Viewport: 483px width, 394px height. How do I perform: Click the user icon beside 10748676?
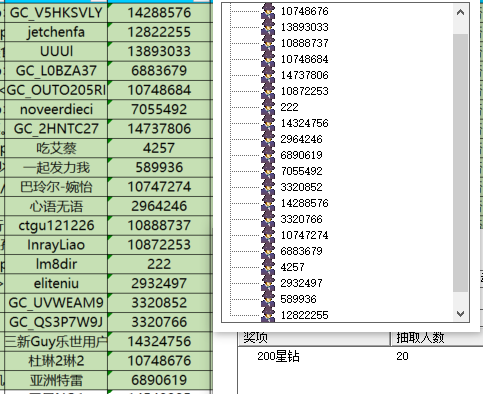(268, 11)
